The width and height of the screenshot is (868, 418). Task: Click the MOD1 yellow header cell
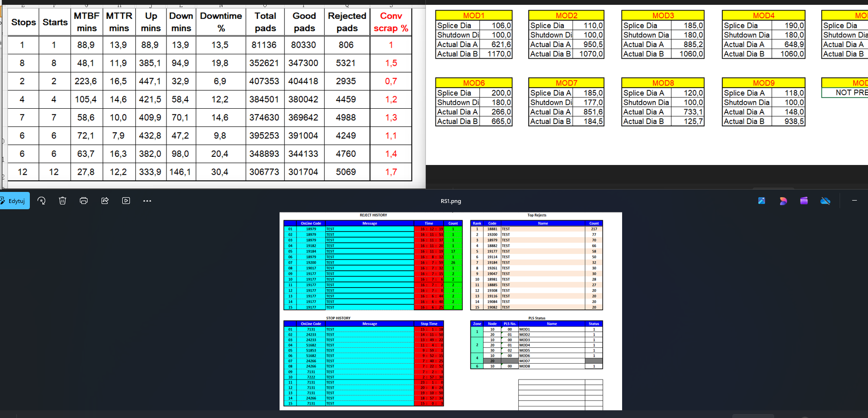pyautogui.click(x=474, y=15)
